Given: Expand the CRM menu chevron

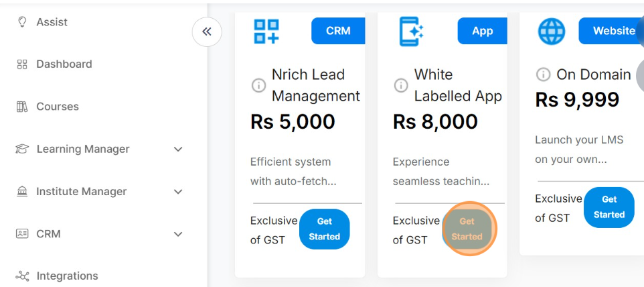Looking at the screenshot, I should pos(178,234).
